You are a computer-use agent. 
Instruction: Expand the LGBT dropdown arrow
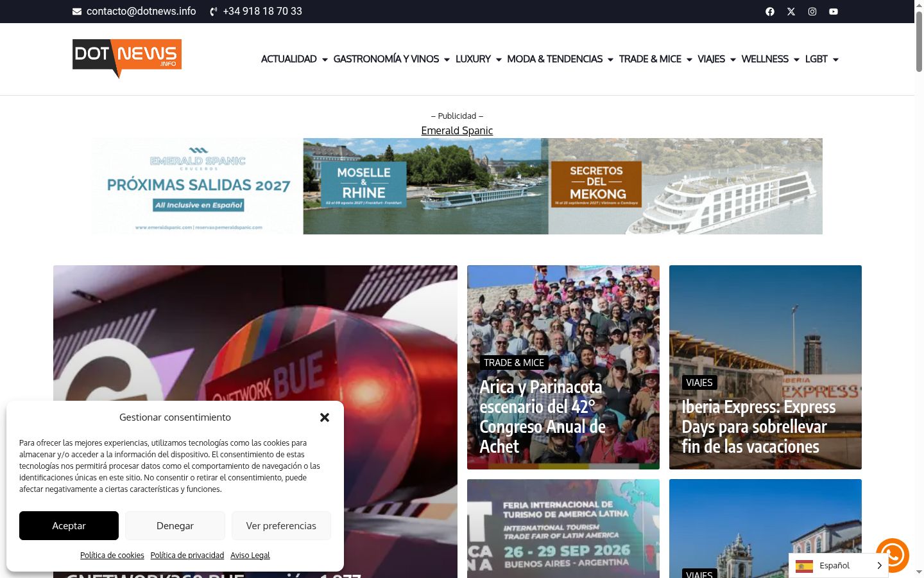(x=835, y=60)
